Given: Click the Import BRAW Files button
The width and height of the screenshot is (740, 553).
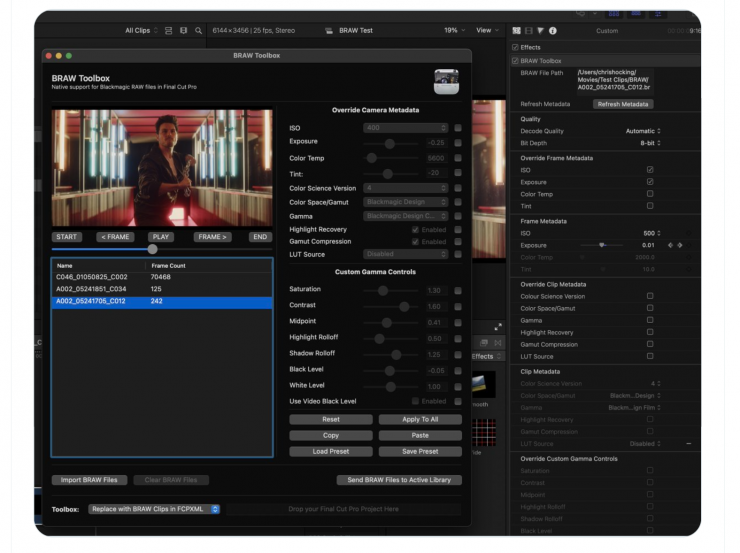Looking at the screenshot, I should click(90, 480).
